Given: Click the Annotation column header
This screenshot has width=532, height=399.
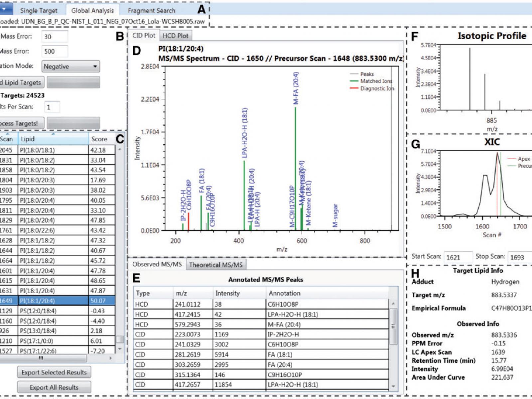Looking at the screenshot, I should 327,293.
